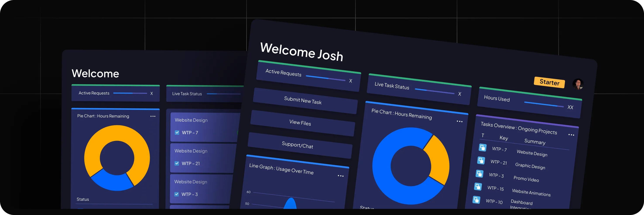Select Active Requests card in Welcome Josh window
The image size is (644, 215).
pyautogui.click(x=309, y=76)
